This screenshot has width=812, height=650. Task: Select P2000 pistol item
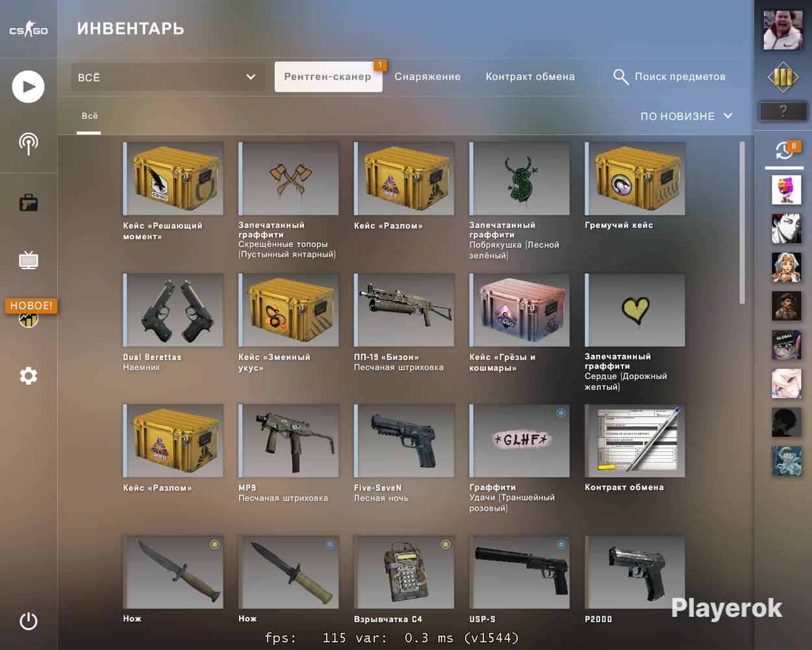click(635, 572)
